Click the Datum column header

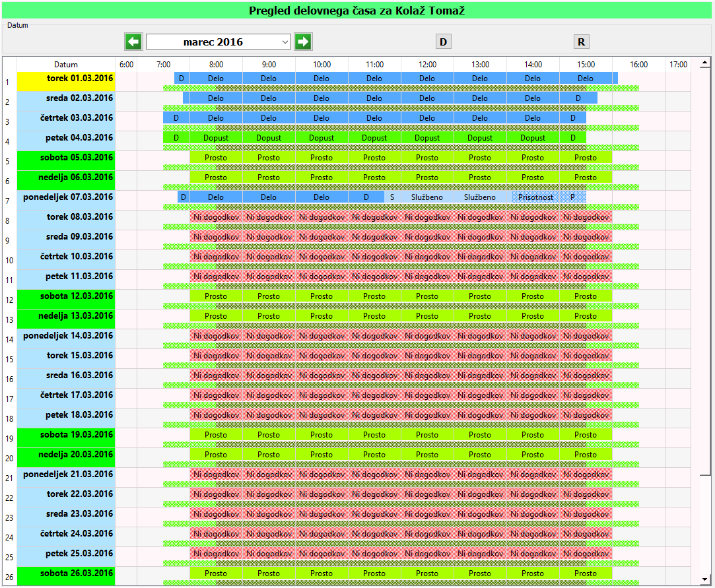(x=66, y=65)
